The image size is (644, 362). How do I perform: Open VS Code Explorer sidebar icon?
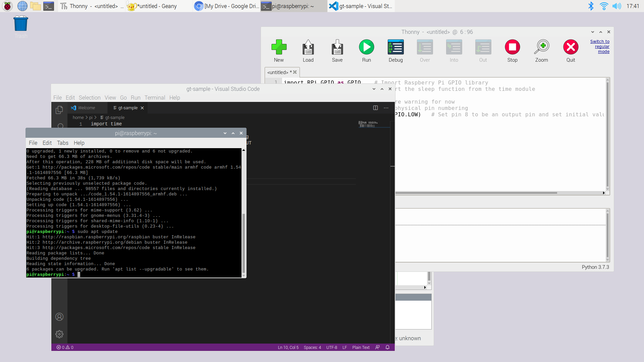pyautogui.click(x=59, y=110)
